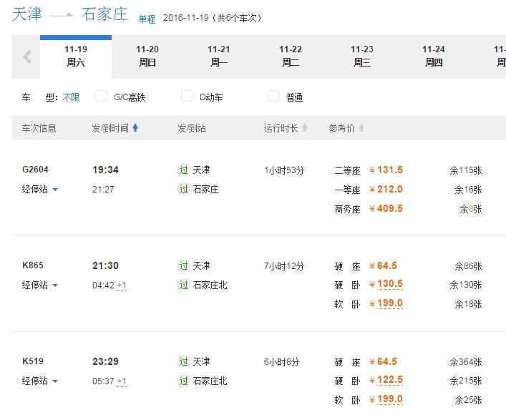Click the +1 day marker for K865
Viewport: 506px width, 420px height.
(x=122, y=285)
